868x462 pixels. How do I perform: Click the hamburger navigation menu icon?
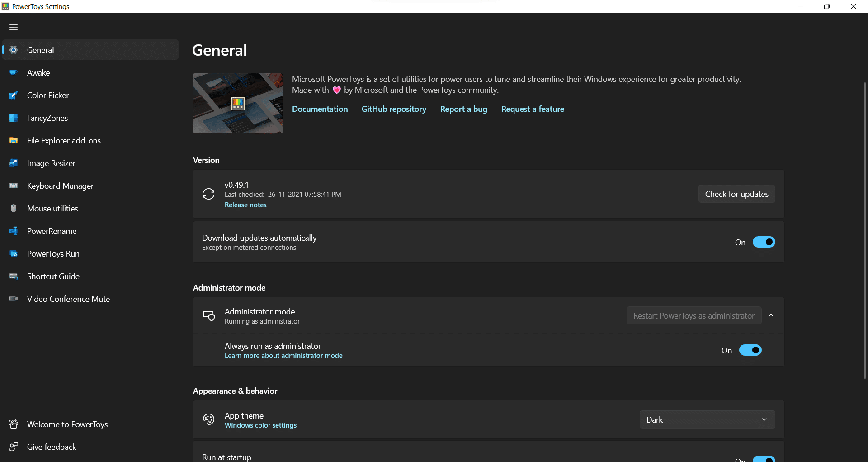pyautogui.click(x=14, y=27)
